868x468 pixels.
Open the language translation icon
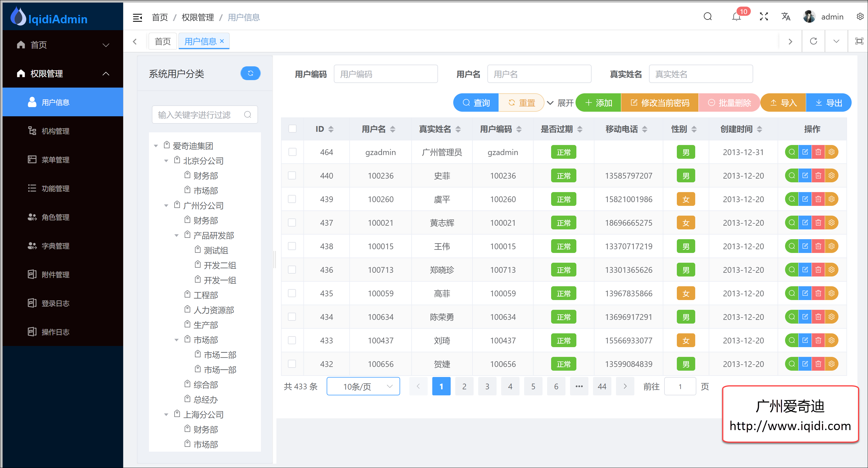[786, 17]
